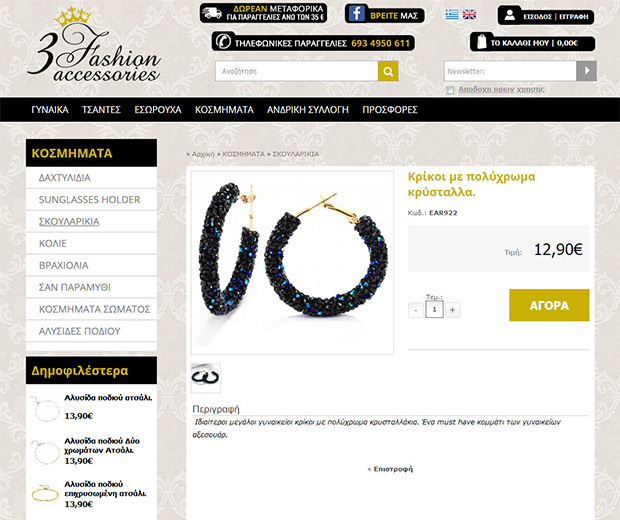Click the ΕΙΣΟΔΟΣ | ΕΓΓΡΑΦΗ user icon

click(510, 15)
